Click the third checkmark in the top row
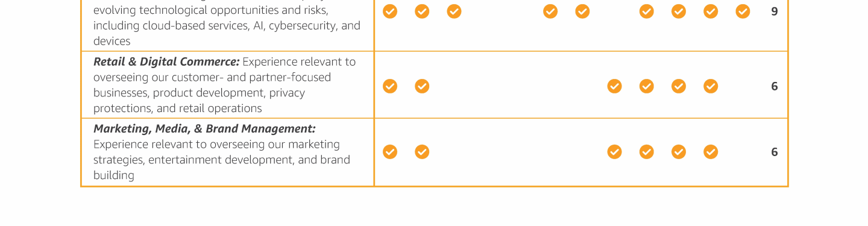This screenshot has width=868, height=226. tap(454, 11)
